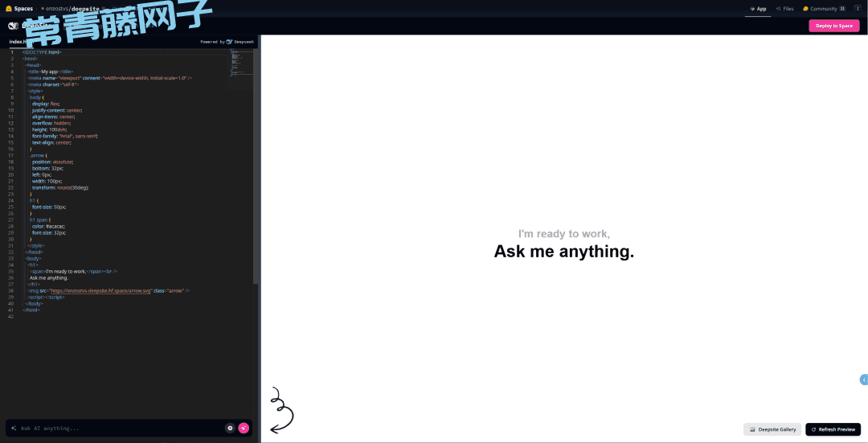Click code line 'color: #acacac;'
Viewport: 868px width, 443px height.
(x=49, y=227)
